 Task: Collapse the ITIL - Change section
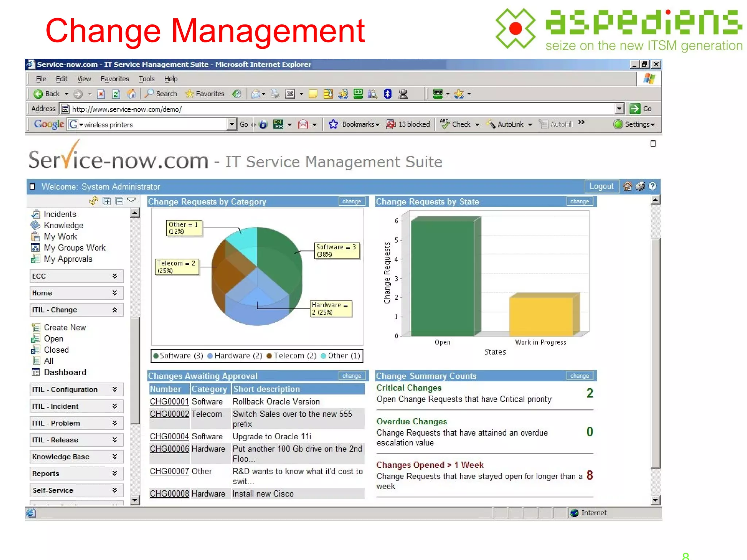click(115, 310)
